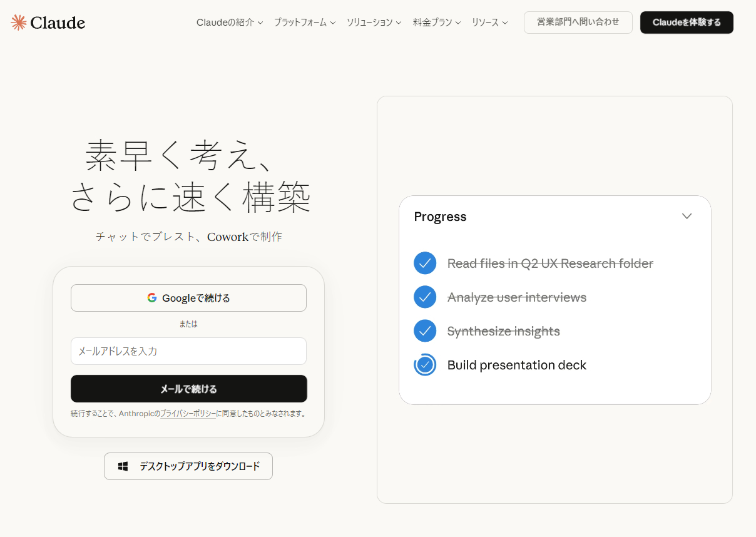This screenshot has height=537, width=756.
Task: Click checkmark beside Analyze user interviews
Action: tap(425, 297)
